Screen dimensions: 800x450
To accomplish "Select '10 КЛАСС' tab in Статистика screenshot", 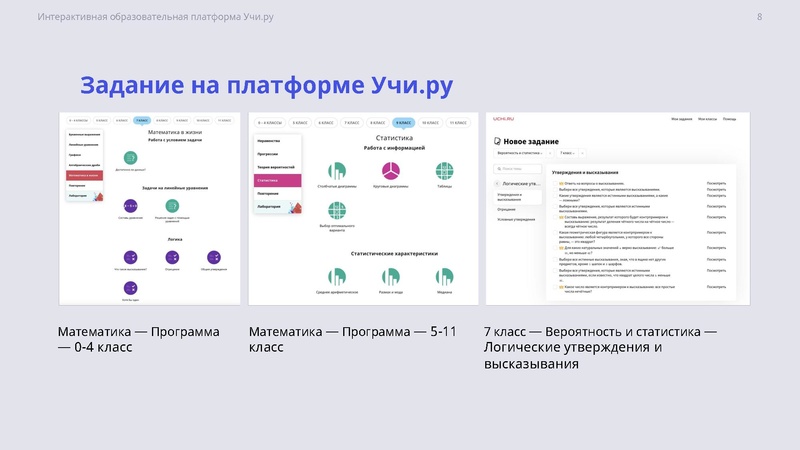I will 431,123.
